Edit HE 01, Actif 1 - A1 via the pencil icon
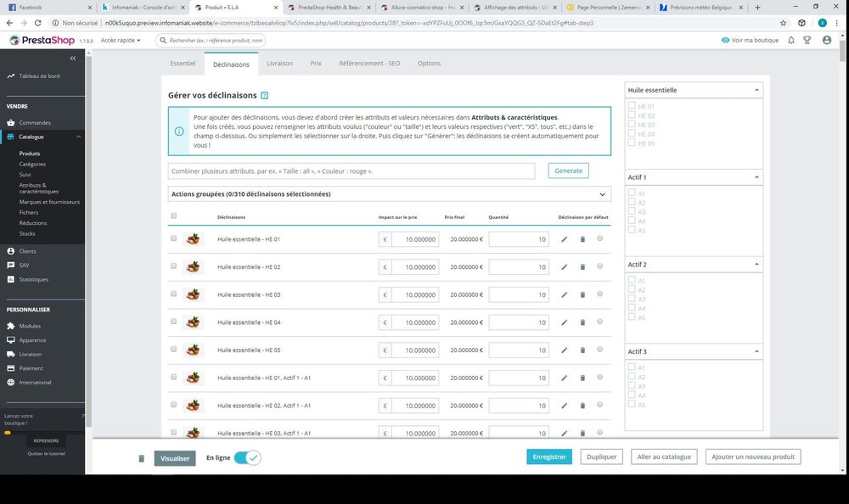Viewport: 849px width, 504px height. pos(565,378)
